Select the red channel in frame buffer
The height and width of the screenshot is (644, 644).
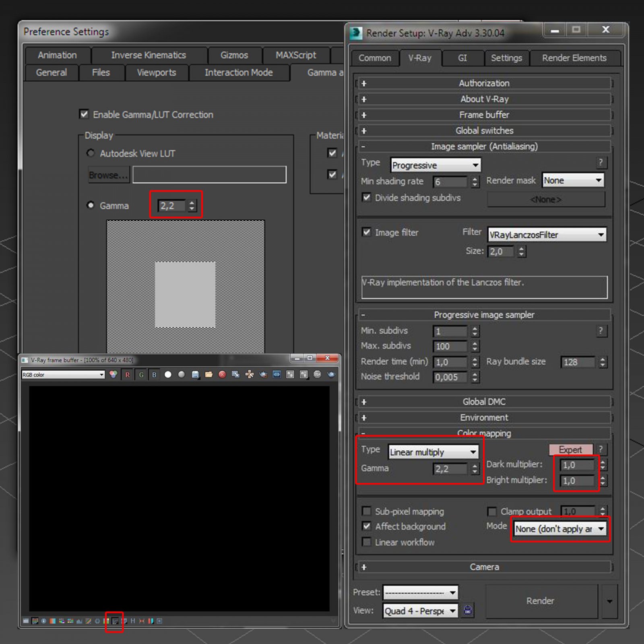click(127, 375)
